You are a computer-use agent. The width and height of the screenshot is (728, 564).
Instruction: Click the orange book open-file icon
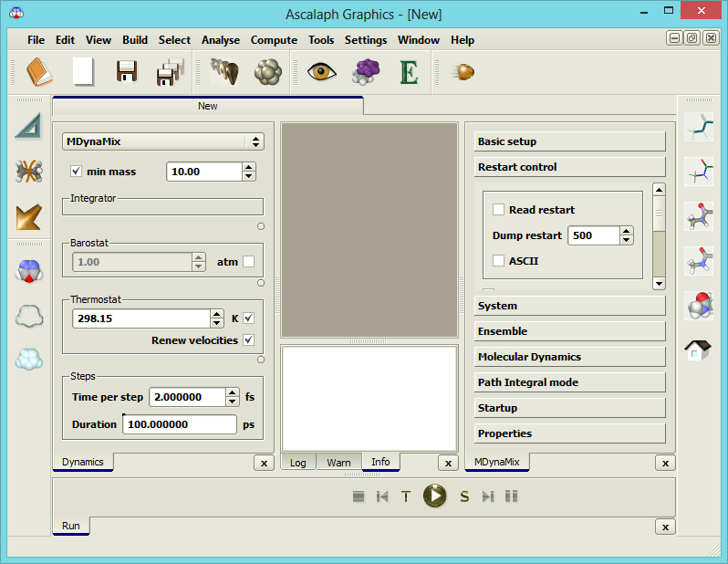39,71
